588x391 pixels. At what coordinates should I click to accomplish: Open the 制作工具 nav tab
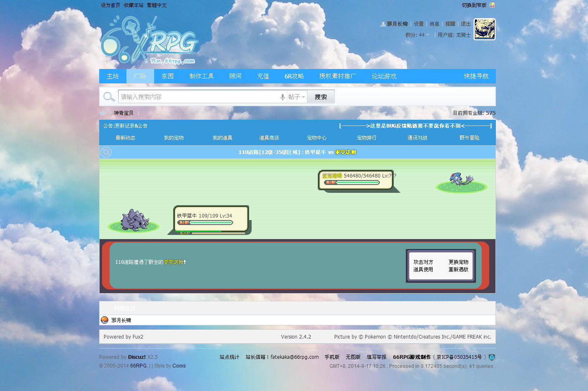point(202,76)
